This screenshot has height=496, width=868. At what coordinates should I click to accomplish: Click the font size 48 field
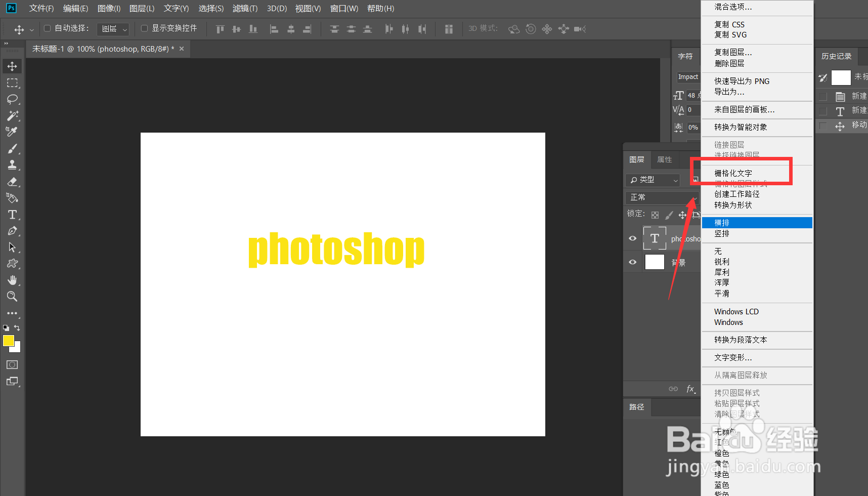coord(693,95)
